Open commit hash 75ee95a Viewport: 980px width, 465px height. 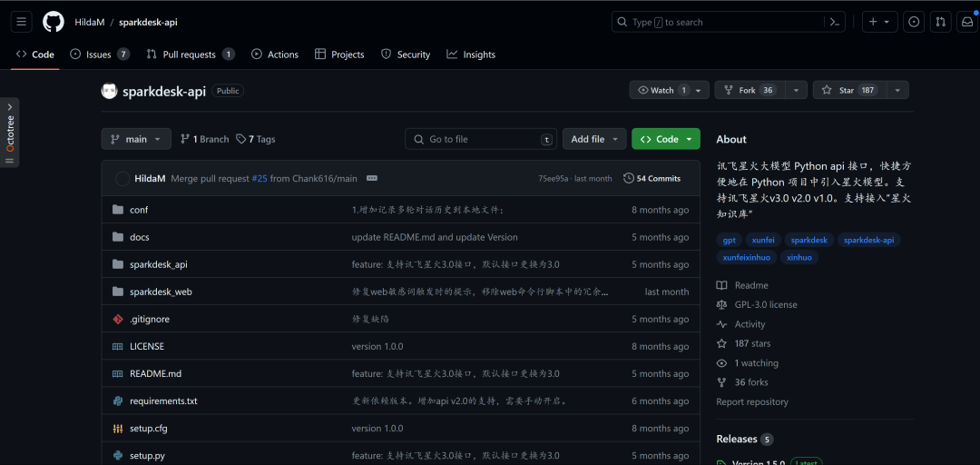coord(554,178)
